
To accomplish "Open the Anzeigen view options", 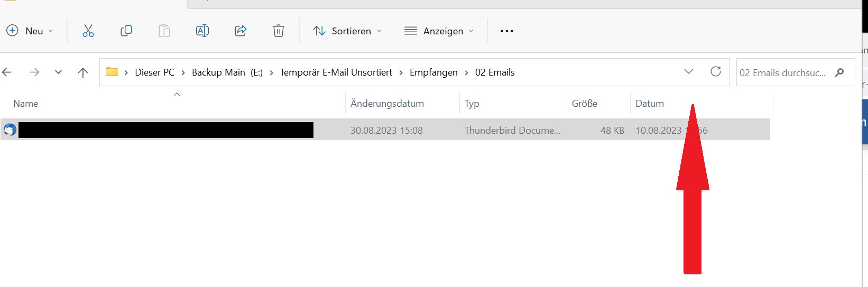I will point(439,31).
